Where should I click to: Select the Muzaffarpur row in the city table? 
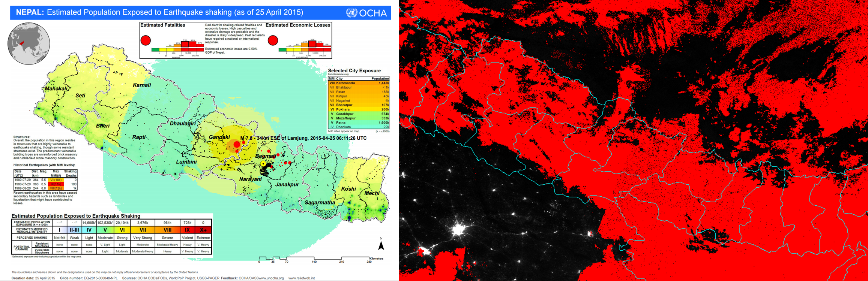(359, 118)
